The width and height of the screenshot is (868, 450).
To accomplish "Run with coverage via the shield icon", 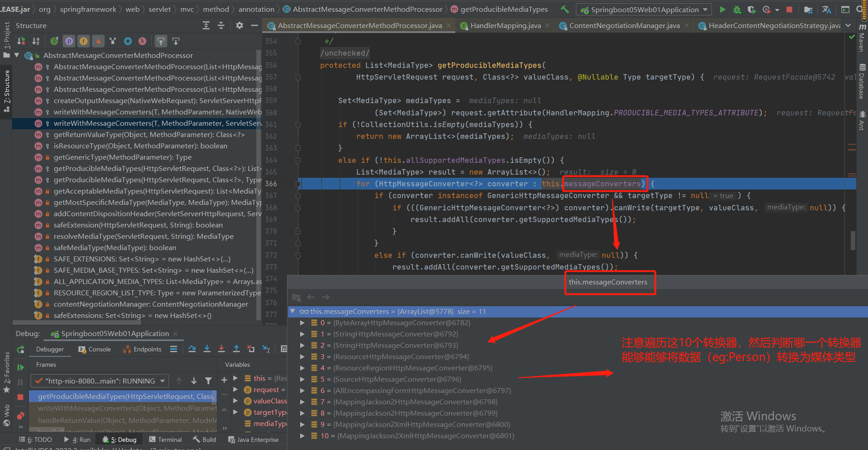I will 751,9.
